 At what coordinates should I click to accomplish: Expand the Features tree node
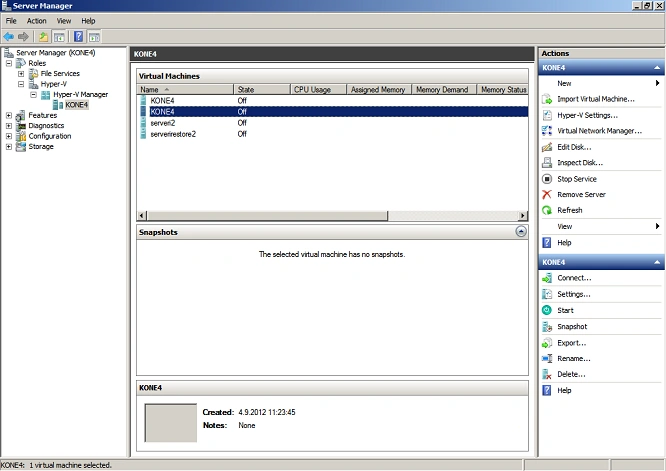(9, 115)
